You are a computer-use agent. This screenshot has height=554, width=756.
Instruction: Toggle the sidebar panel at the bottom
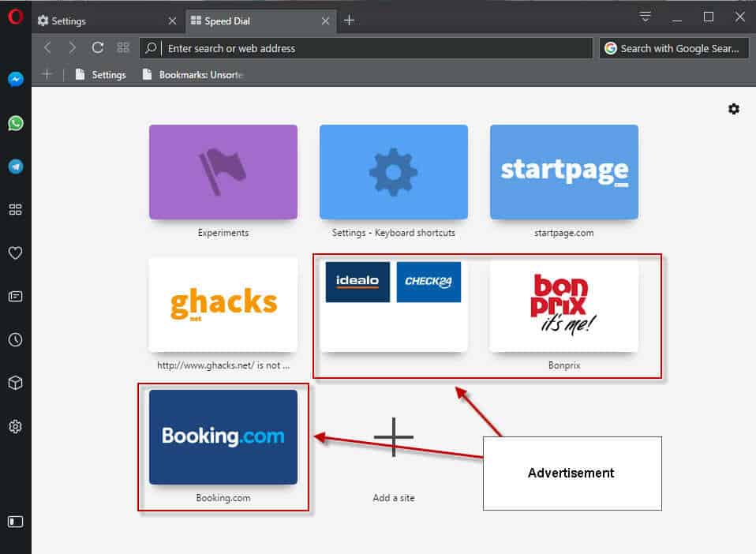tap(16, 522)
